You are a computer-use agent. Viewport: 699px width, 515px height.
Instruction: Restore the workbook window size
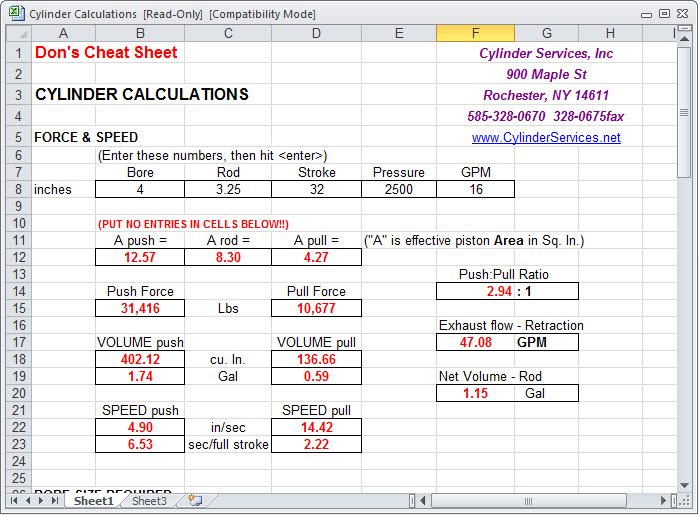pyautogui.click(x=664, y=14)
